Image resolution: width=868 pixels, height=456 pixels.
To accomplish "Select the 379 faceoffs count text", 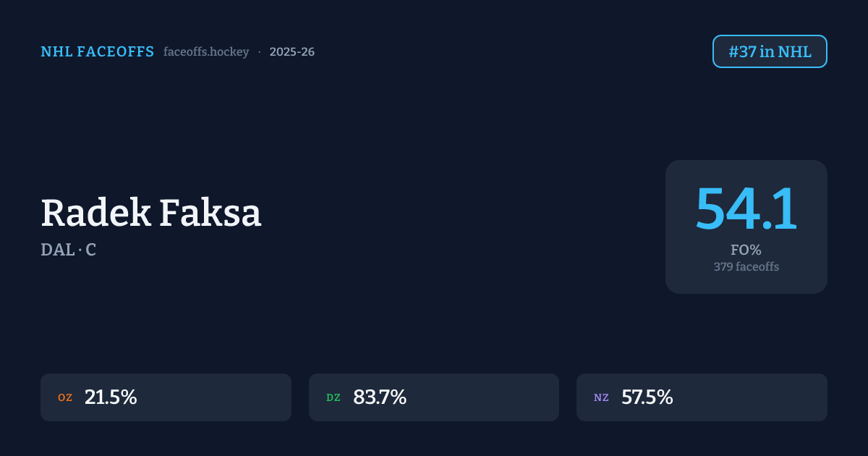I will tap(746, 266).
